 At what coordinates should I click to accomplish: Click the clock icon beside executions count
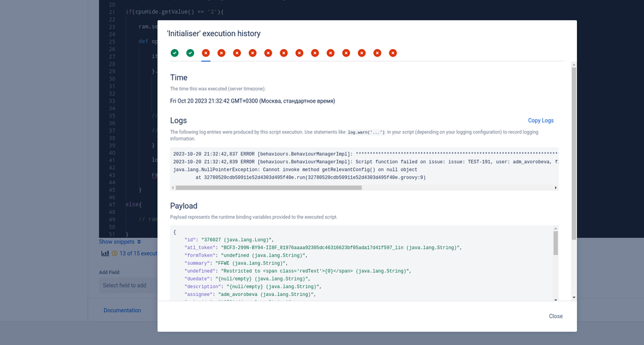pos(115,253)
